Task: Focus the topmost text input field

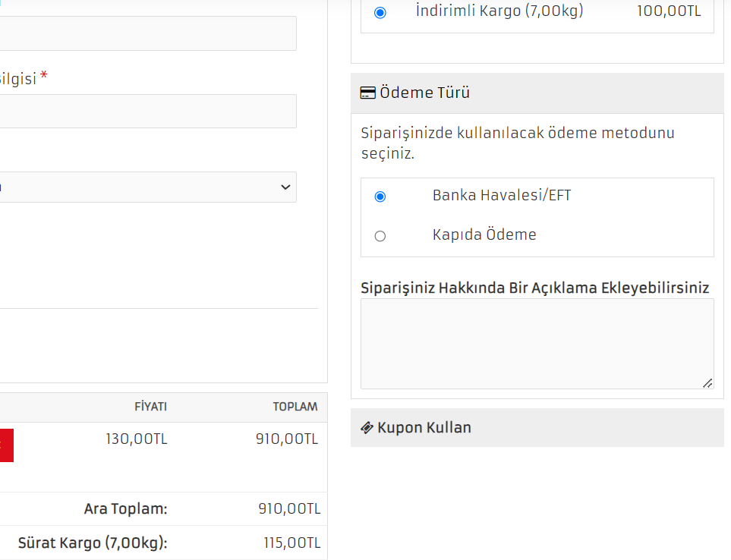Action: click(x=148, y=33)
